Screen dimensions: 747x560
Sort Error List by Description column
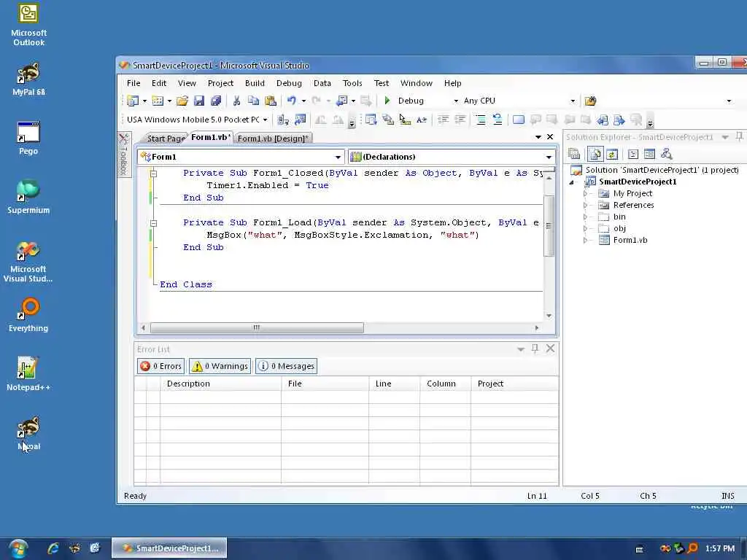pos(220,384)
